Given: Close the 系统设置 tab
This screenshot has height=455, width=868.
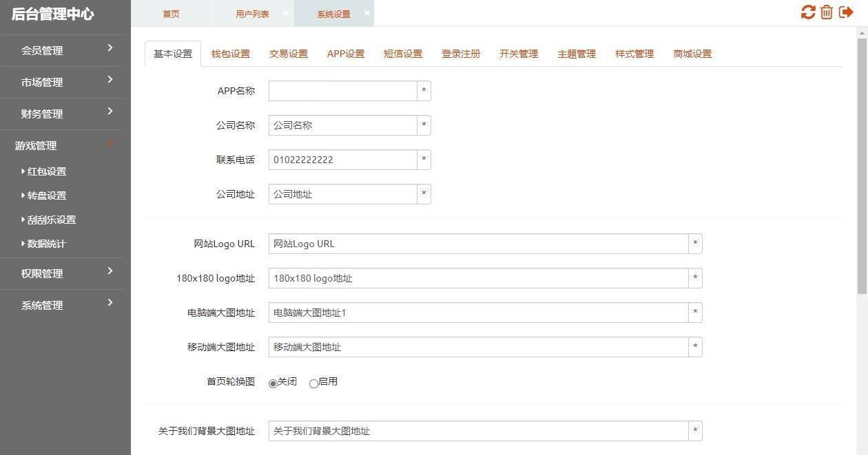Looking at the screenshot, I should (367, 13).
